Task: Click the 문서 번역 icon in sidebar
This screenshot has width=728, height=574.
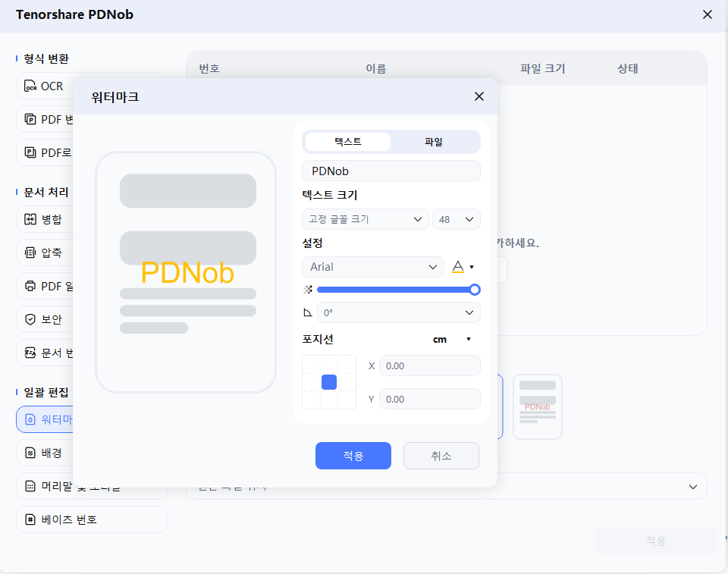Action: point(30,353)
